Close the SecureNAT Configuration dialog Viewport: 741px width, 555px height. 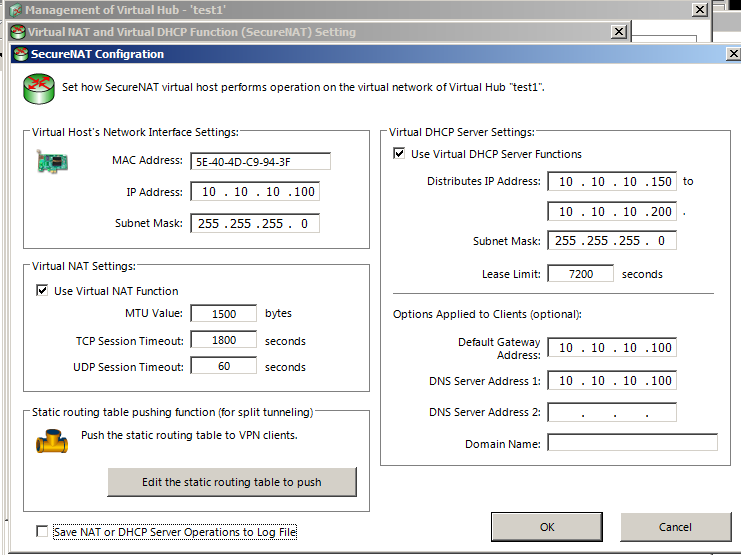(x=733, y=54)
